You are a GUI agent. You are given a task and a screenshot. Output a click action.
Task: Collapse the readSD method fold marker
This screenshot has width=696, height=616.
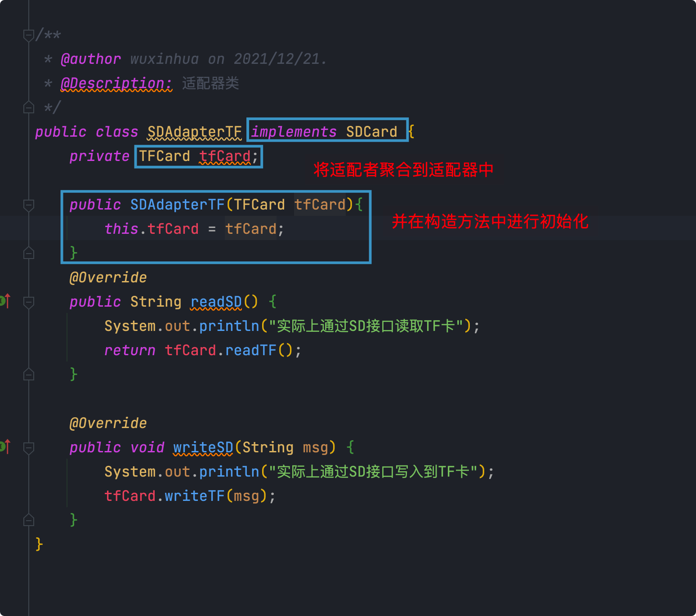click(x=29, y=302)
